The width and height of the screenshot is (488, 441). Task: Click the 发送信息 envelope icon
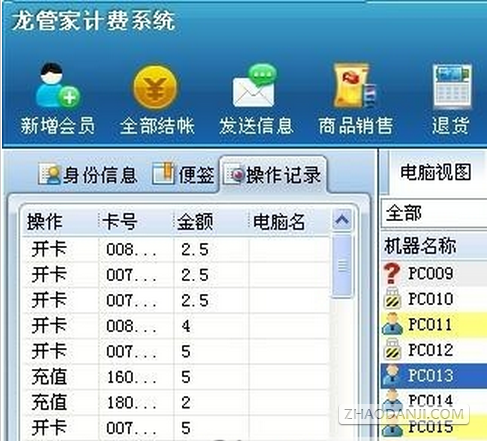point(255,86)
